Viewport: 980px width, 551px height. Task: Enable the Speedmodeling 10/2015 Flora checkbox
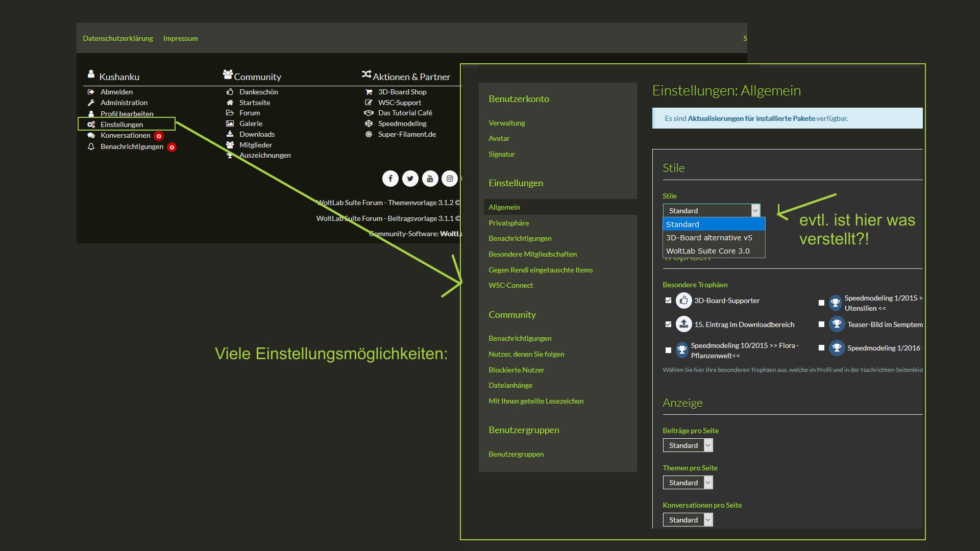point(668,350)
